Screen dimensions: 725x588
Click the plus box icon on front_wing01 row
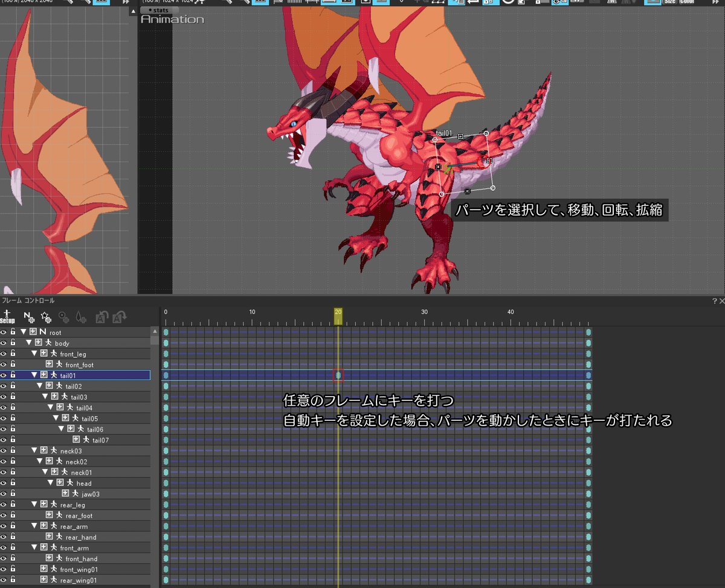pos(44,569)
